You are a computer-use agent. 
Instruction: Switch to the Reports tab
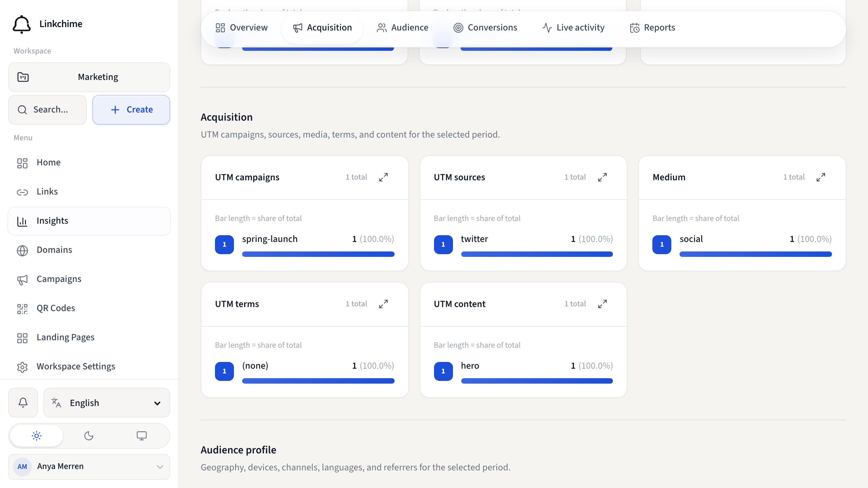click(653, 28)
